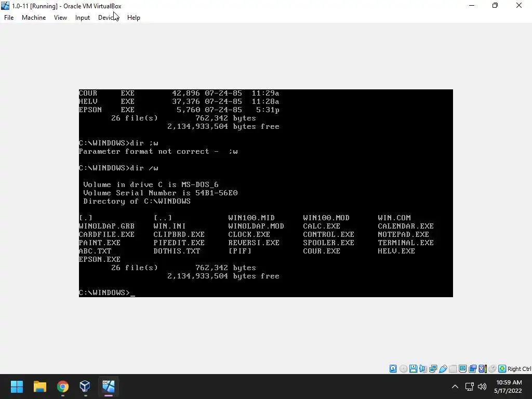Click CALENDAR.EXE in the directory listing
The width and height of the screenshot is (532, 399).
tap(406, 226)
